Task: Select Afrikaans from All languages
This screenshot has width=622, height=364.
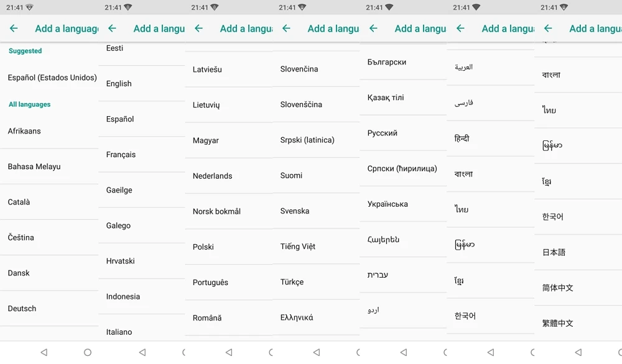Action: (49, 131)
